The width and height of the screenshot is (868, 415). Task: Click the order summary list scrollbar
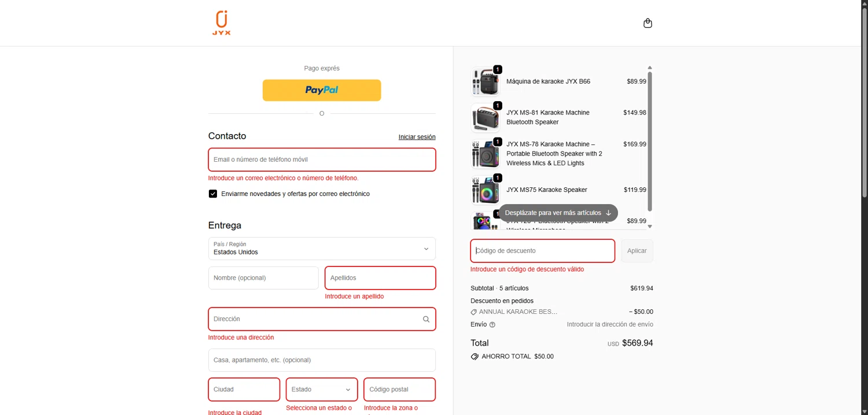point(650,142)
